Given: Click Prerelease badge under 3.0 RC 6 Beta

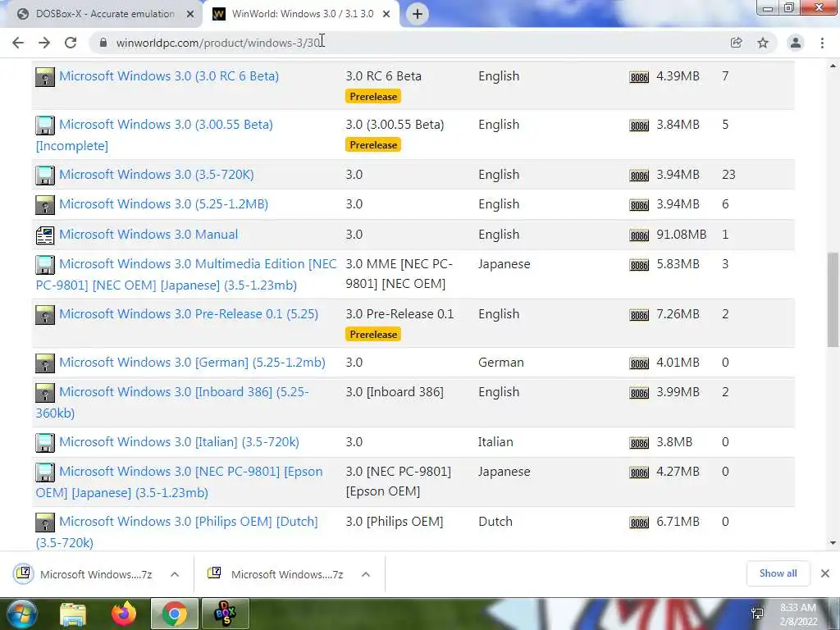Looking at the screenshot, I should click(x=373, y=97).
